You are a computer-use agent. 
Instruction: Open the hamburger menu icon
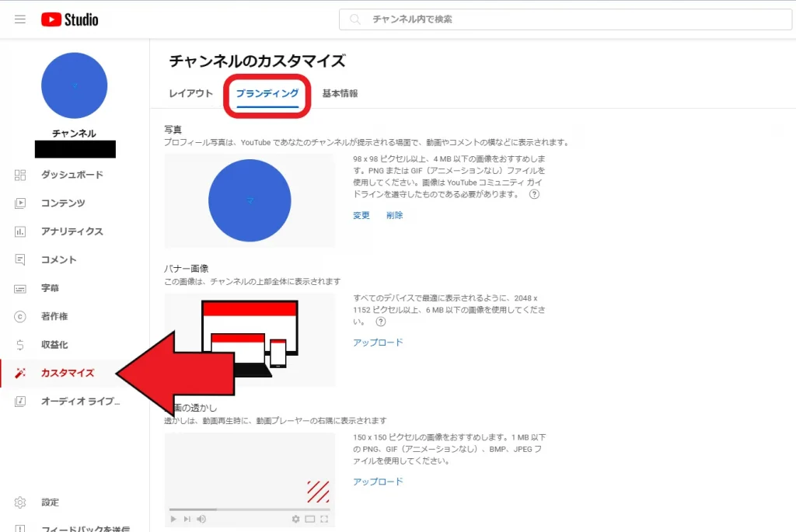(20, 19)
